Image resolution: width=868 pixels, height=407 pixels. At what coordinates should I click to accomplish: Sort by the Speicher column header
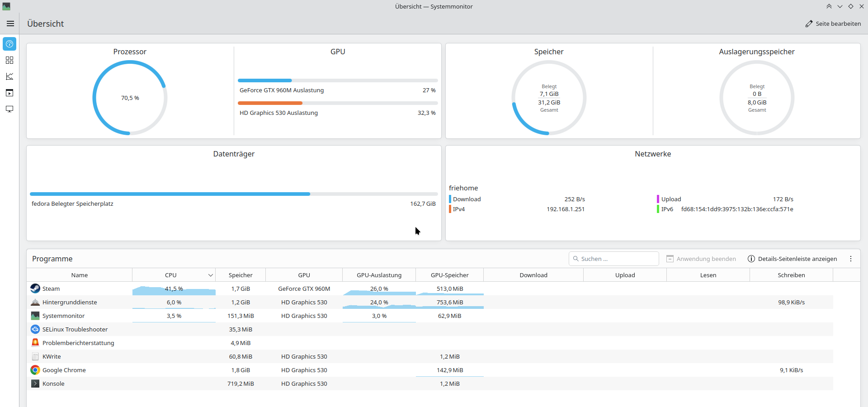tap(241, 275)
